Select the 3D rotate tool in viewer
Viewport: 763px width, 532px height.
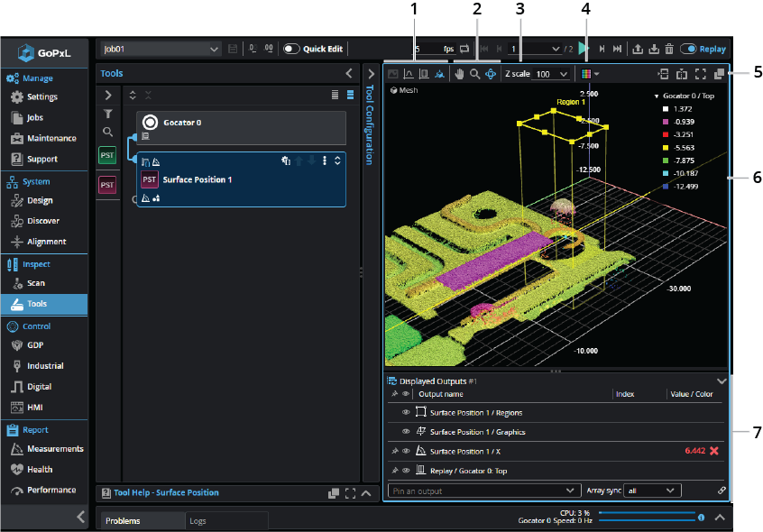coord(490,74)
